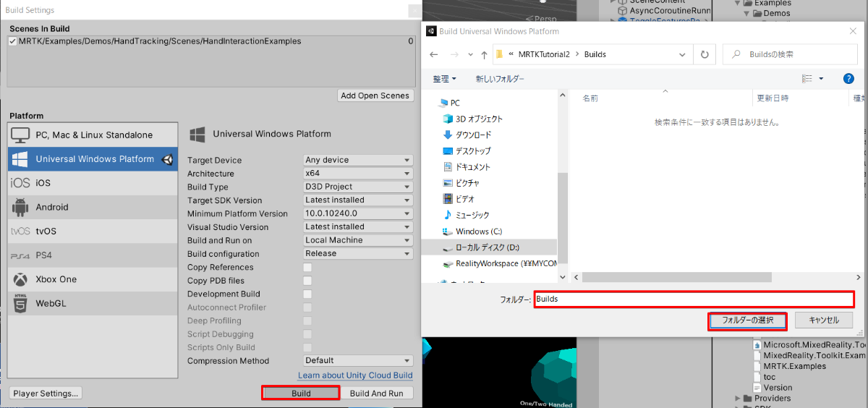
Task: Open Compression Method dropdown
Action: 358,360
